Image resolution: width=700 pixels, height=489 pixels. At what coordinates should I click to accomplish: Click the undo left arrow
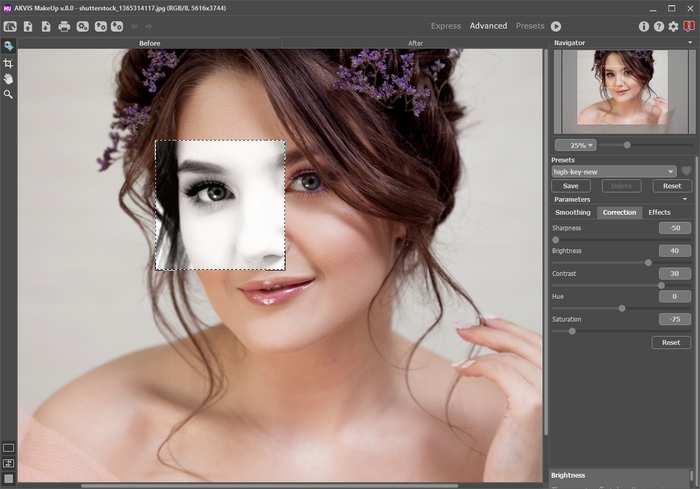click(x=134, y=26)
